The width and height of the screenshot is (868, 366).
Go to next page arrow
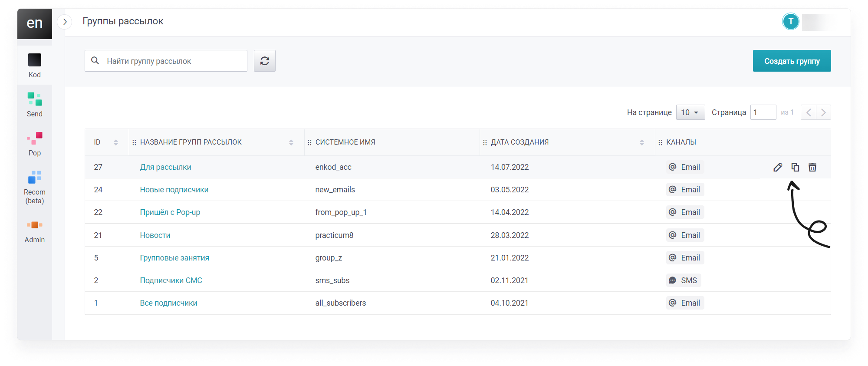[x=823, y=112]
